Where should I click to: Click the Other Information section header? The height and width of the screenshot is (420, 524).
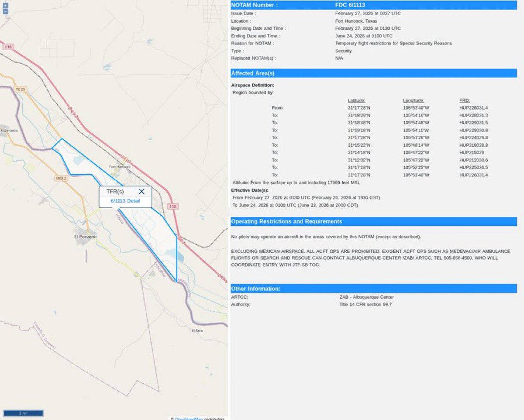[x=374, y=289]
